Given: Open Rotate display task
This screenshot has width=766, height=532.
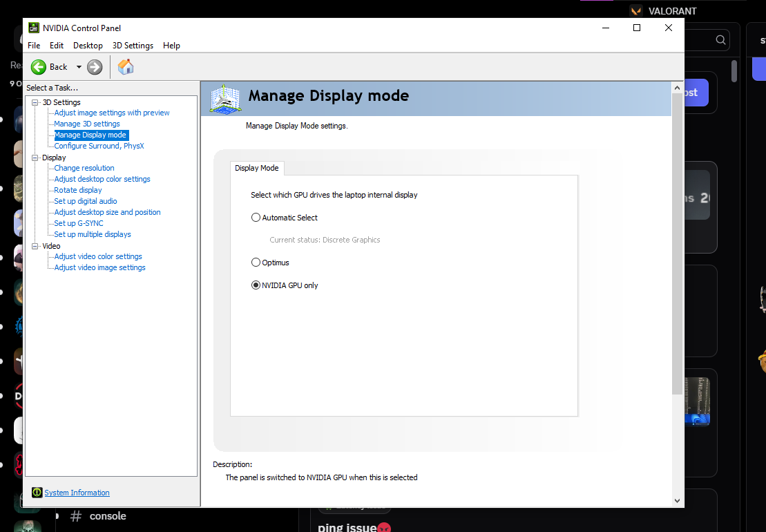Looking at the screenshot, I should (78, 190).
